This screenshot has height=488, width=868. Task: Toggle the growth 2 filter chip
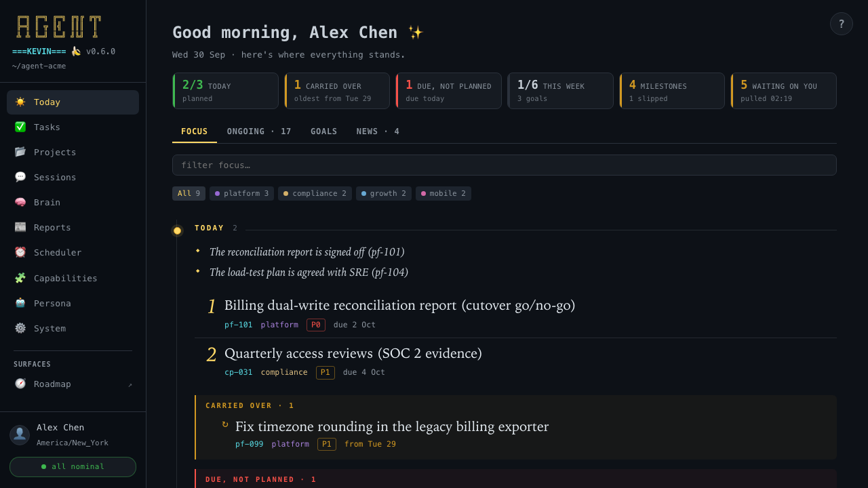[x=384, y=193]
